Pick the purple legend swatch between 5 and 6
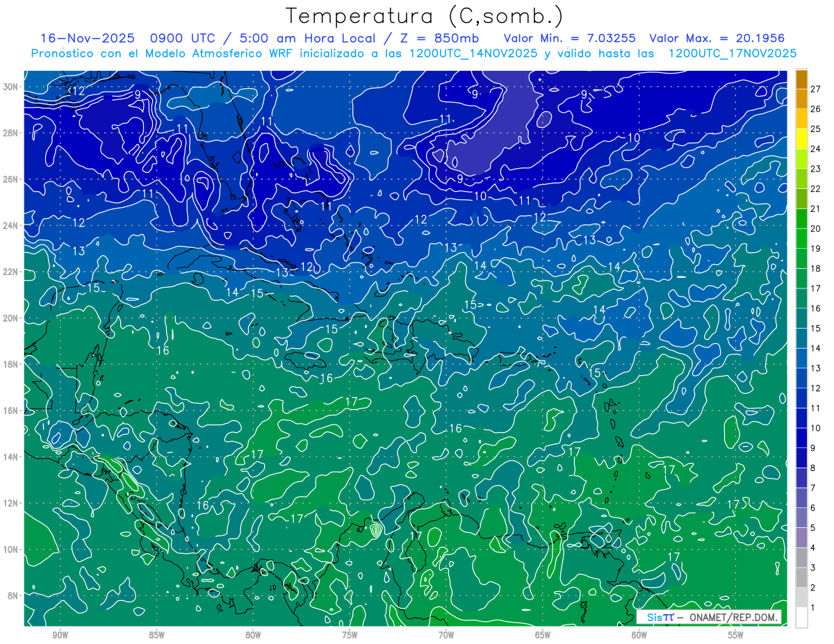Image resolution: width=834 pixels, height=644 pixels. pos(801,518)
